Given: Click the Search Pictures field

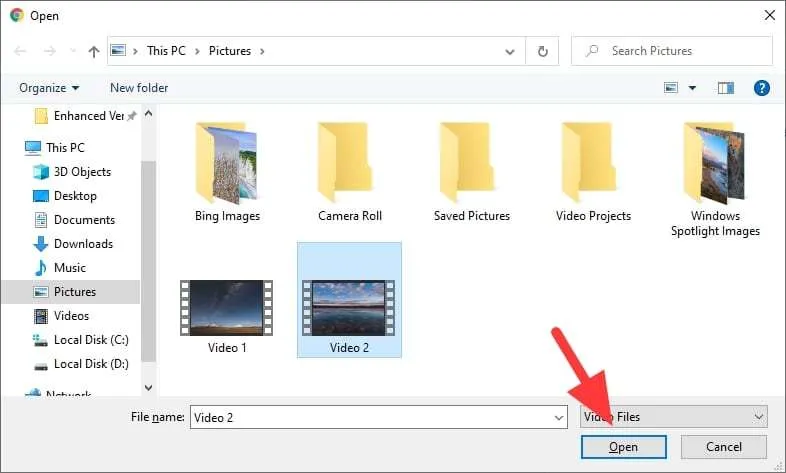Looking at the screenshot, I should click(x=672, y=51).
